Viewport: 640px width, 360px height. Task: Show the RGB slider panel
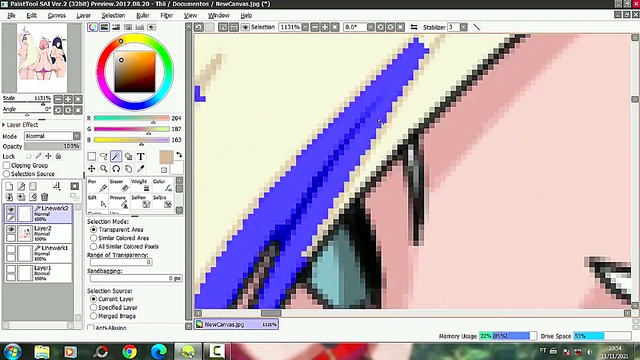tap(104, 27)
